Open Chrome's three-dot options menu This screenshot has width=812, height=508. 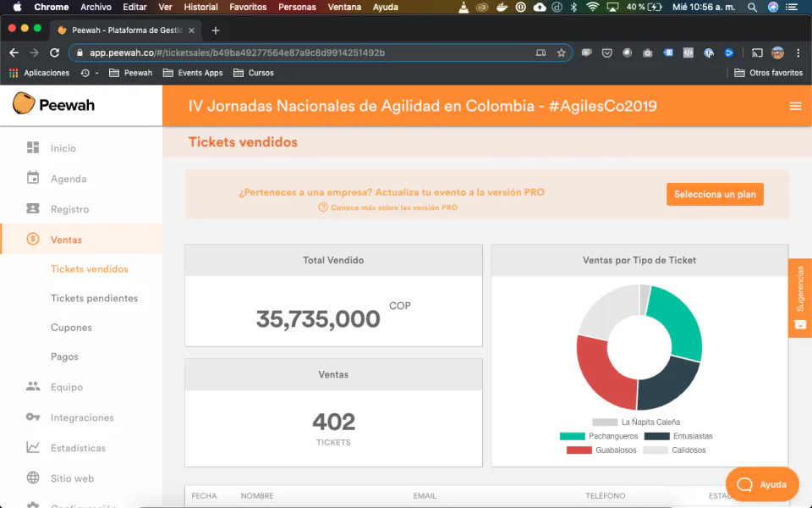tap(798, 52)
